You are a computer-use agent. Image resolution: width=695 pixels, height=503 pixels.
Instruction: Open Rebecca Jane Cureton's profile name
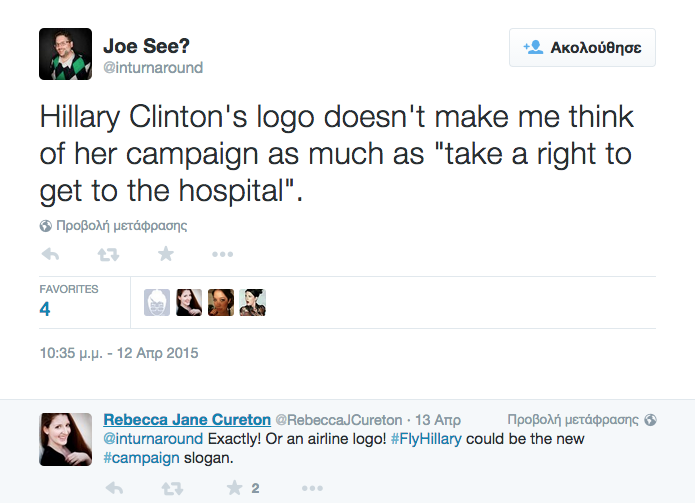[187, 419]
